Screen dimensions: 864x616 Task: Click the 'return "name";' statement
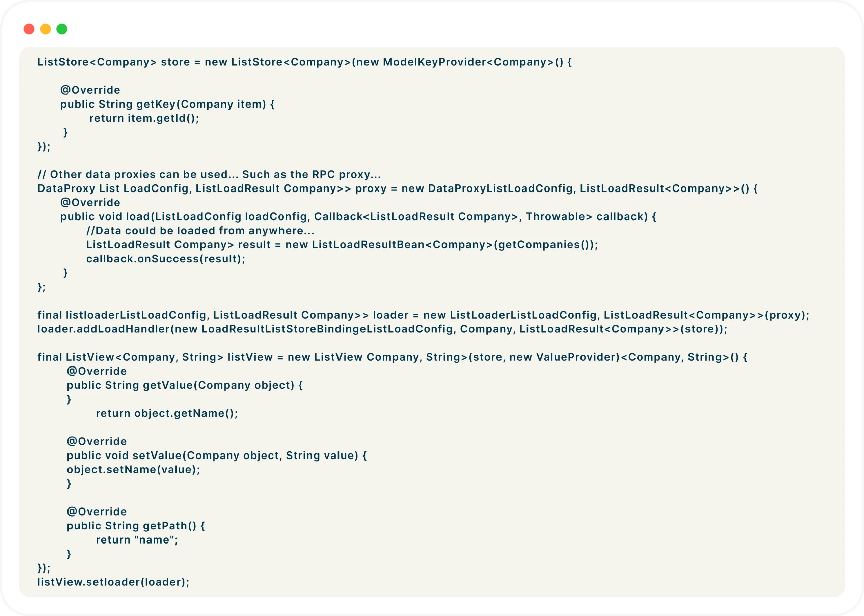point(137,540)
